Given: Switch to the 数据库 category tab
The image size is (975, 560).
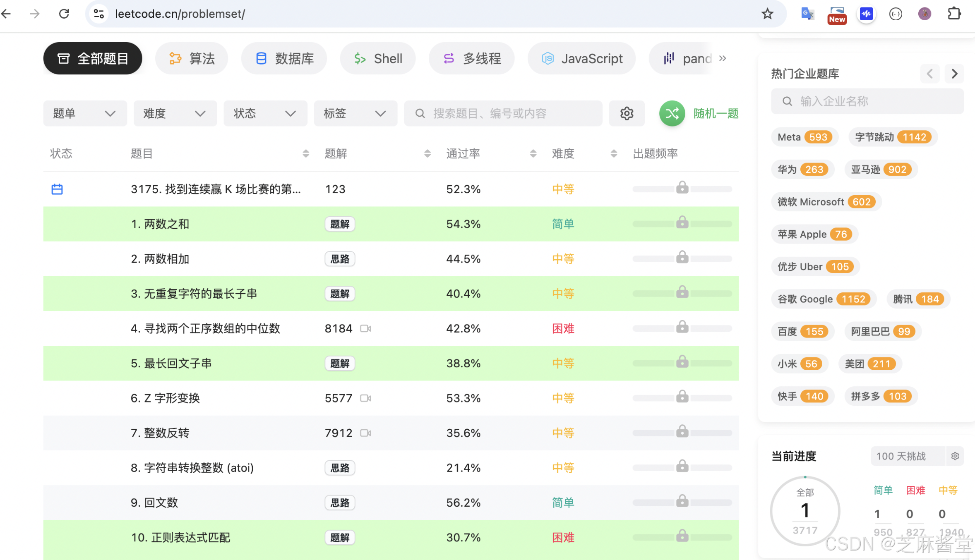Looking at the screenshot, I should coord(284,58).
